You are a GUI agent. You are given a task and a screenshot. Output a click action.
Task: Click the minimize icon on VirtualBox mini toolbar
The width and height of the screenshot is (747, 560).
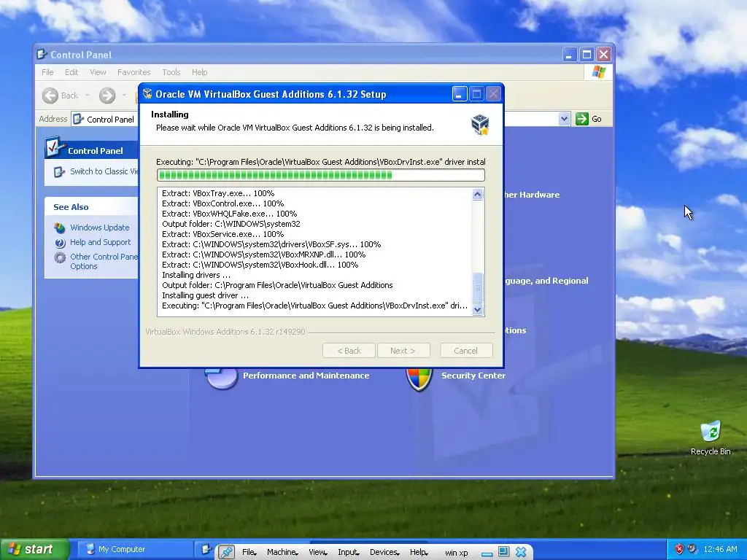click(487, 553)
